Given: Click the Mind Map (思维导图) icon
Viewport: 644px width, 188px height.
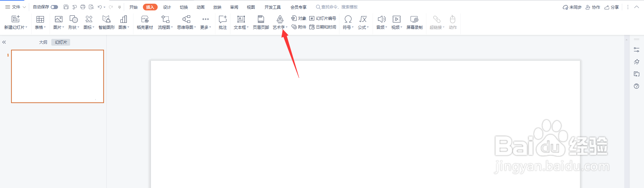Looking at the screenshot, I should click(x=186, y=19).
